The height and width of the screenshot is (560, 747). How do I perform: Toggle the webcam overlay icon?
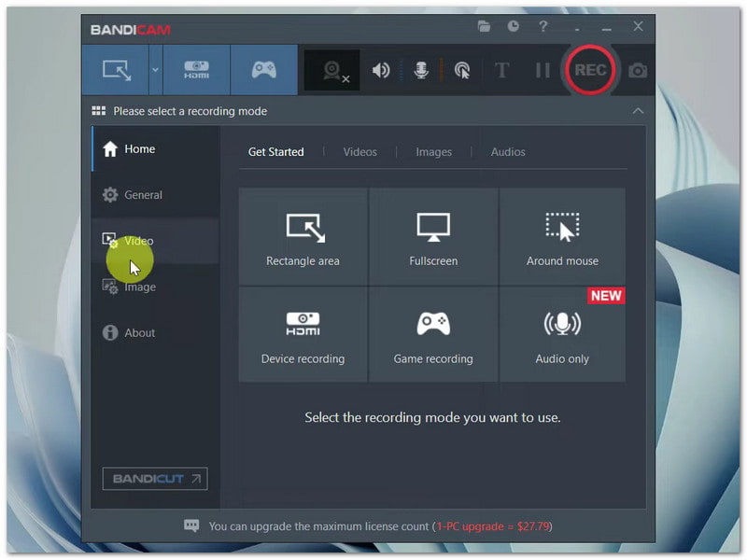[x=332, y=71]
